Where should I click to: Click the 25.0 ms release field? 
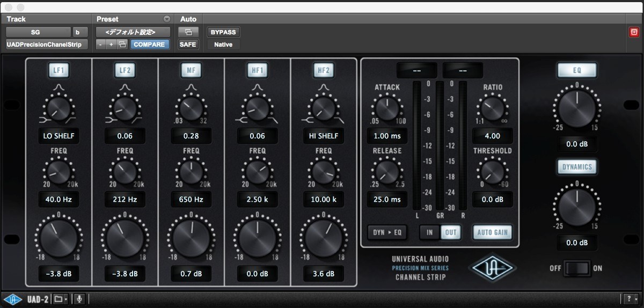(387, 200)
